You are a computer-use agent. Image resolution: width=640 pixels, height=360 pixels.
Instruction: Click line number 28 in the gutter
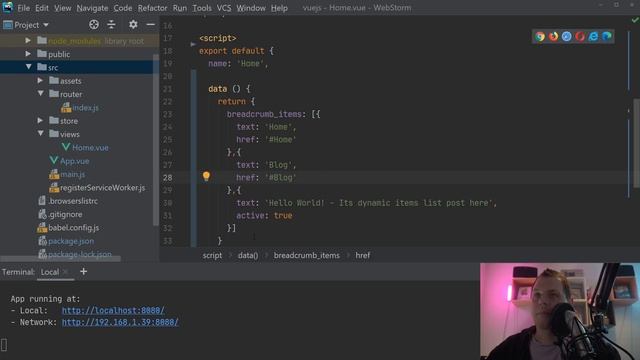point(167,178)
